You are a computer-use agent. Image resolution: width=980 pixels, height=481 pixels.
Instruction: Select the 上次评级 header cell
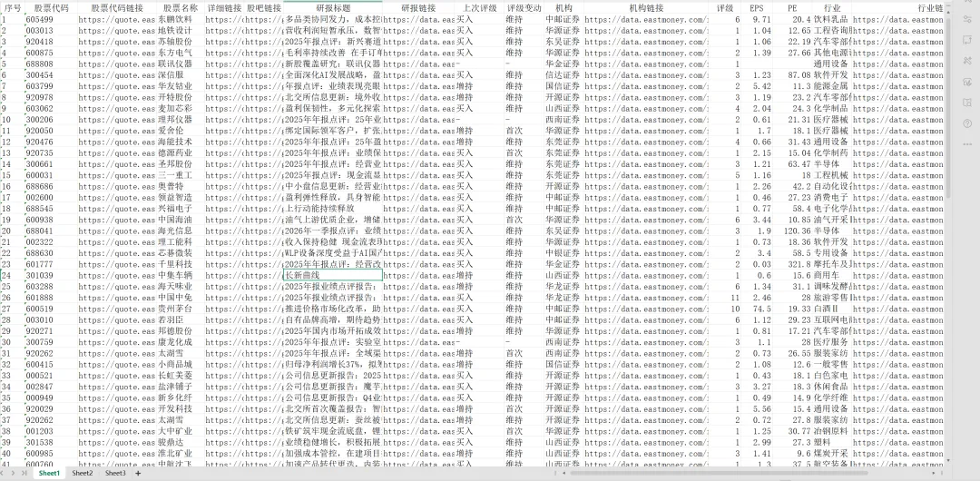tap(479, 9)
